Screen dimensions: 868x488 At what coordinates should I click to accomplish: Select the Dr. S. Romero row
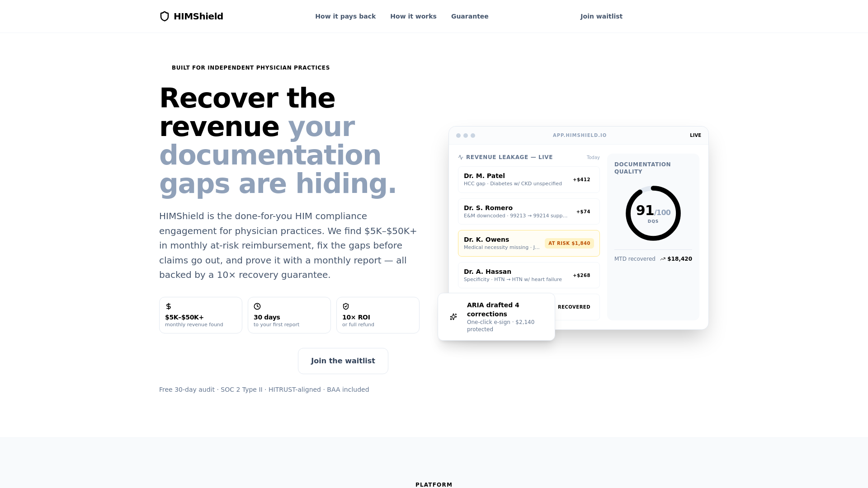(x=529, y=211)
